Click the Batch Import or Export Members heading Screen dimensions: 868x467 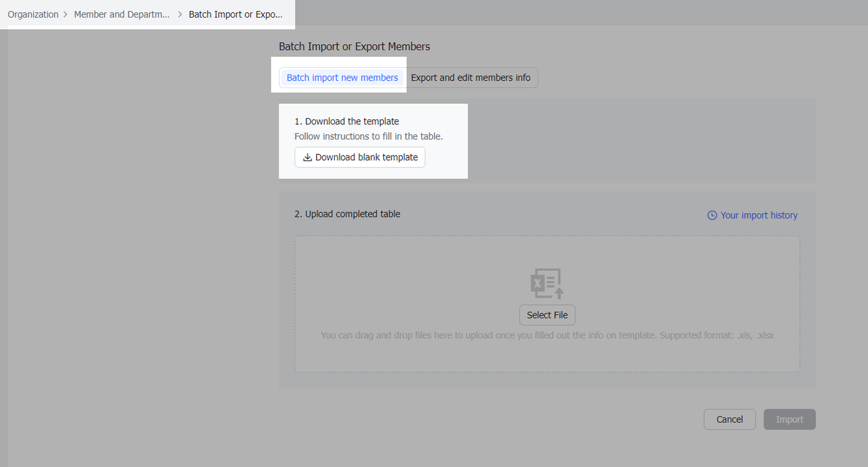pos(355,47)
